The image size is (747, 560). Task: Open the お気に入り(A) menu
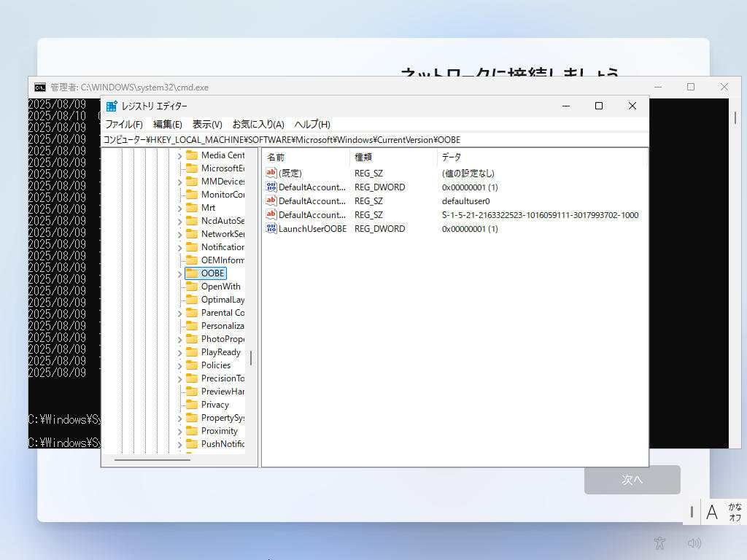click(x=258, y=124)
